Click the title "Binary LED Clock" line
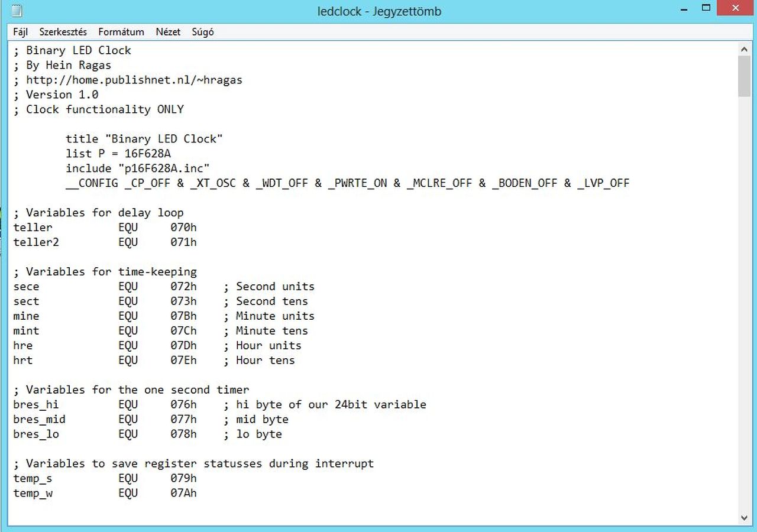The image size is (757, 532). point(144,139)
